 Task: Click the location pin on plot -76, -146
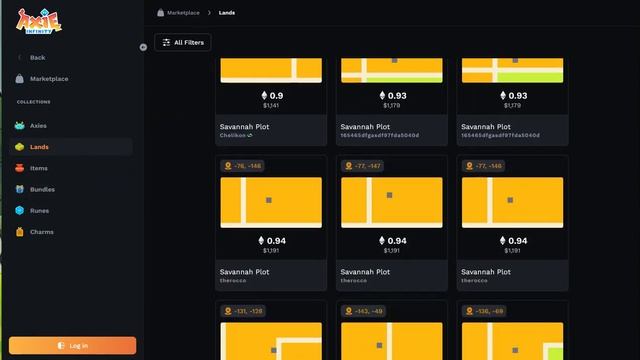pyautogui.click(x=228, y=166)
